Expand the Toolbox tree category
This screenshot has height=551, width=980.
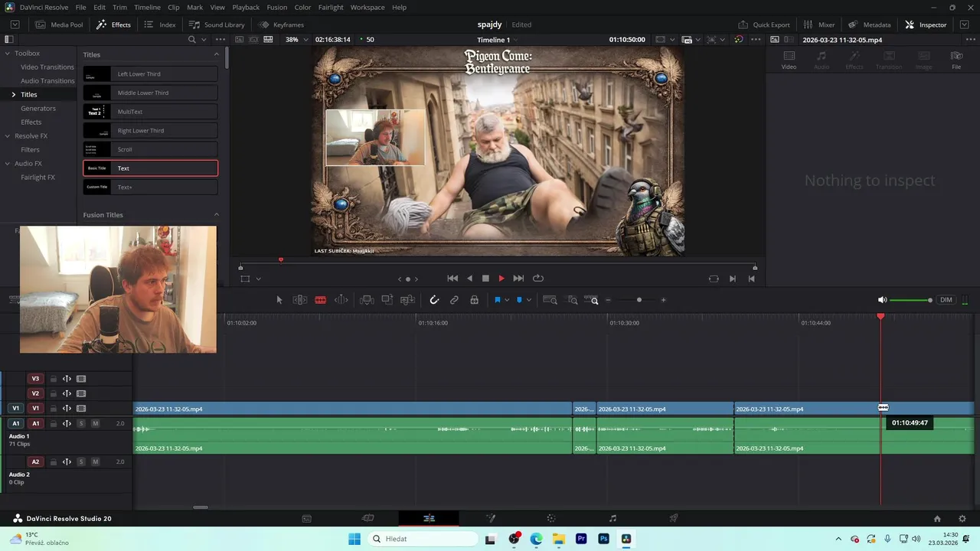(8, 54)
